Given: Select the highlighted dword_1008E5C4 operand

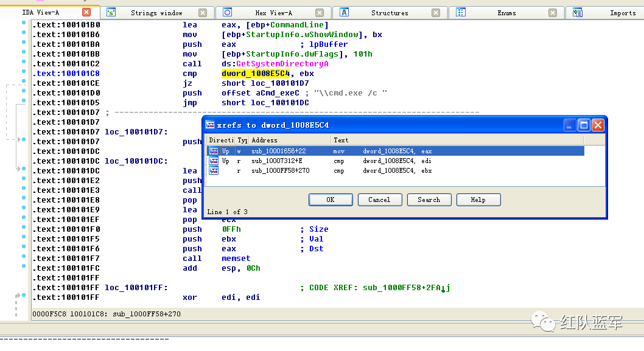Looking at the screenshot, I should click(256, 74).
